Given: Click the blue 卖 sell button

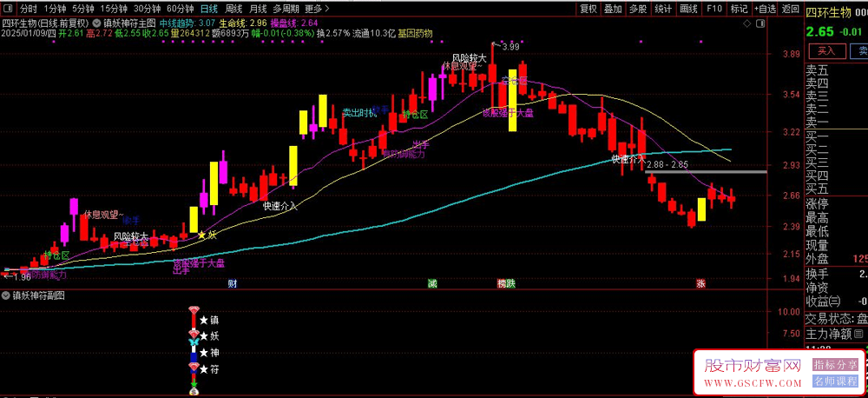Looking at the screenshot, I should pos(859,51).
